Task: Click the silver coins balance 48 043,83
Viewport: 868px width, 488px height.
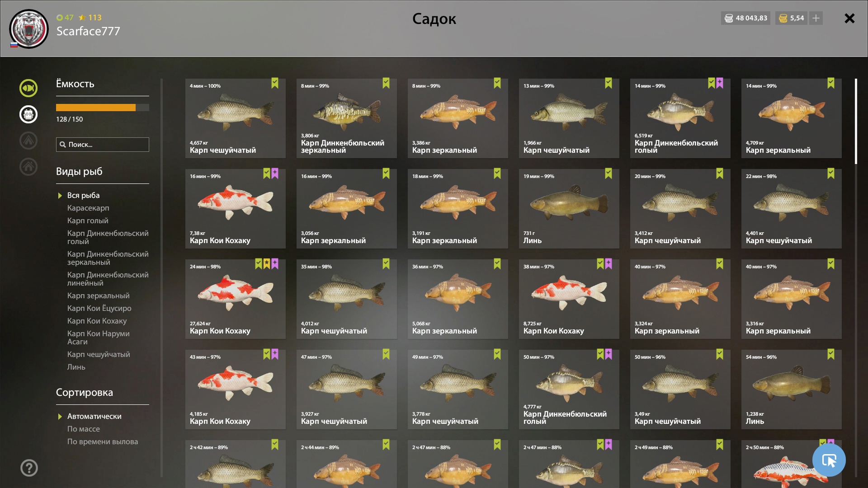Action: coord(745,18)
